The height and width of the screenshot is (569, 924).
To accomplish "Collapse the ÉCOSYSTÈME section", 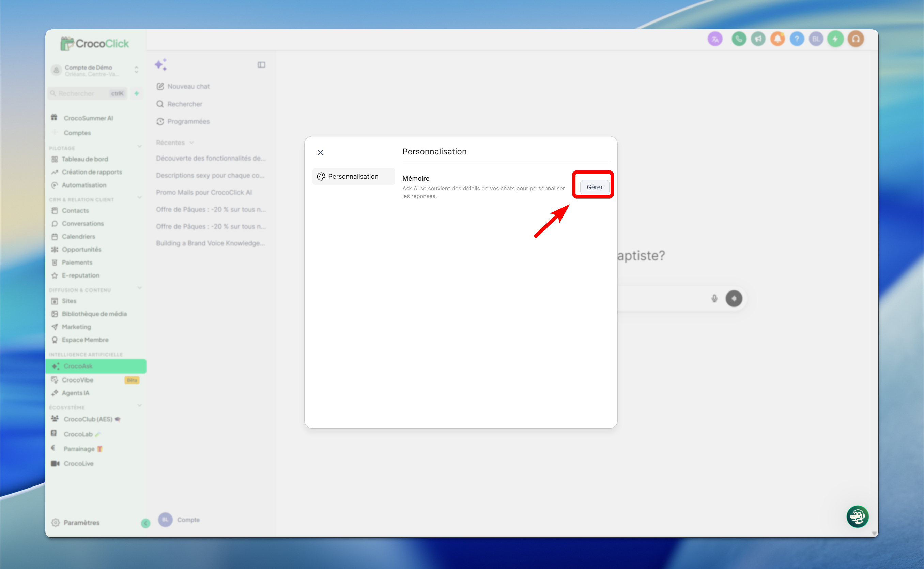I will [140, 406].
